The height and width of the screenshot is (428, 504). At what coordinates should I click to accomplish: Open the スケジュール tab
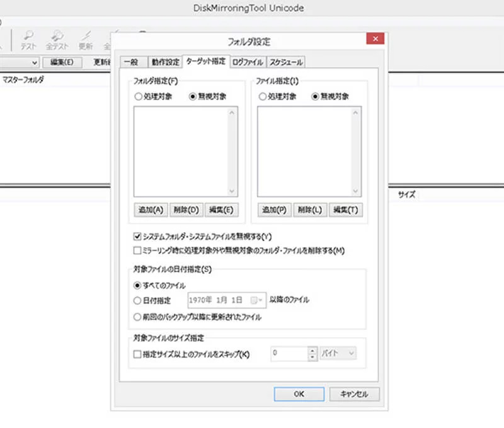tap(286, 62)
